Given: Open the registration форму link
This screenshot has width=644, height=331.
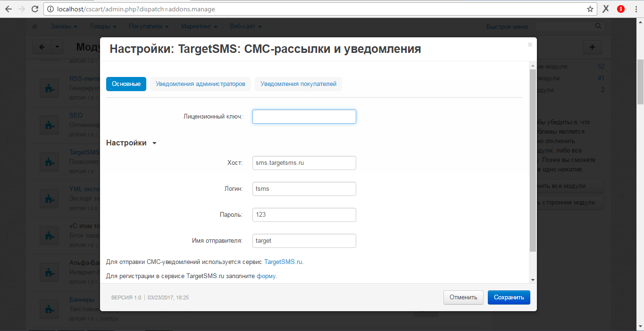Looking at the screenshot, I should (x=267, y=276).
